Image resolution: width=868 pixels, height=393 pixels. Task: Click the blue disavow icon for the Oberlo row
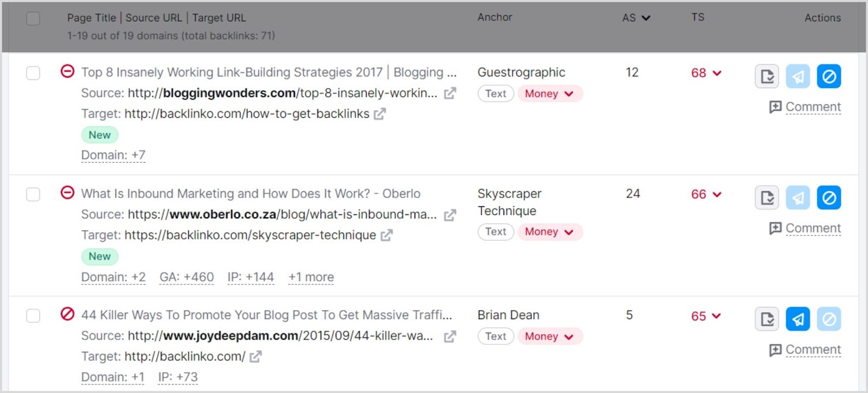829,198
